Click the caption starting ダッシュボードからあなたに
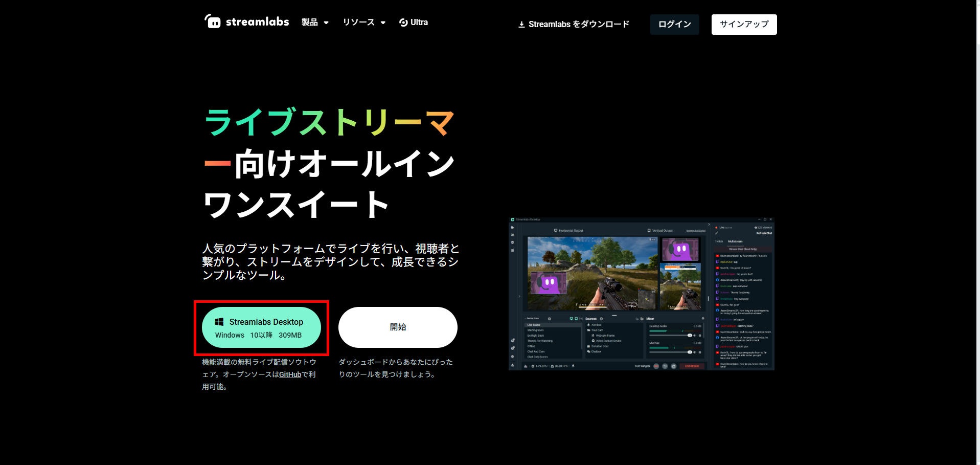980x465 pixels. point(396,368)
